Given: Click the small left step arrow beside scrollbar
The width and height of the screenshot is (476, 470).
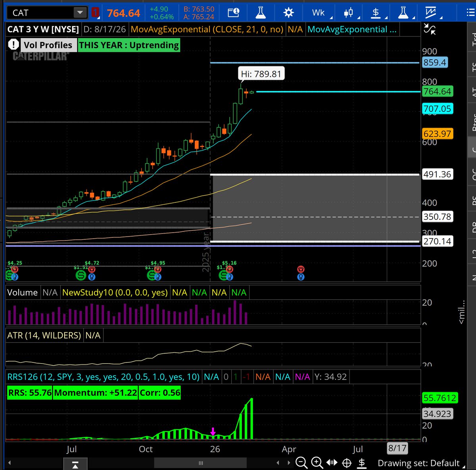Looking at the screenshot, I should [278, 463].
